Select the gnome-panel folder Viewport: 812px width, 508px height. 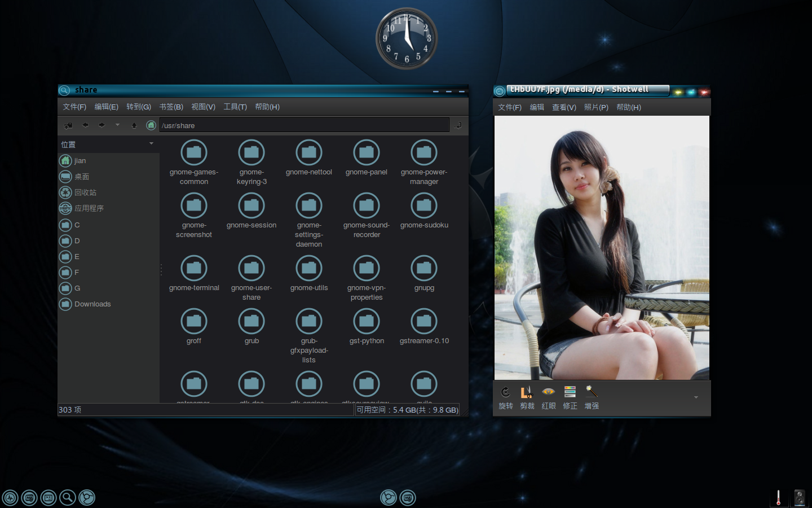click(x=367, y=158)
